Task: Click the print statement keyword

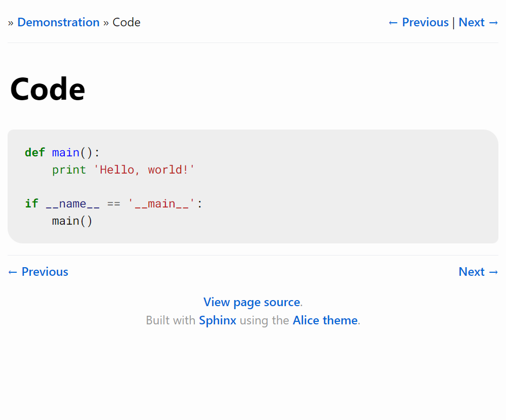Action: coord(69,170)
